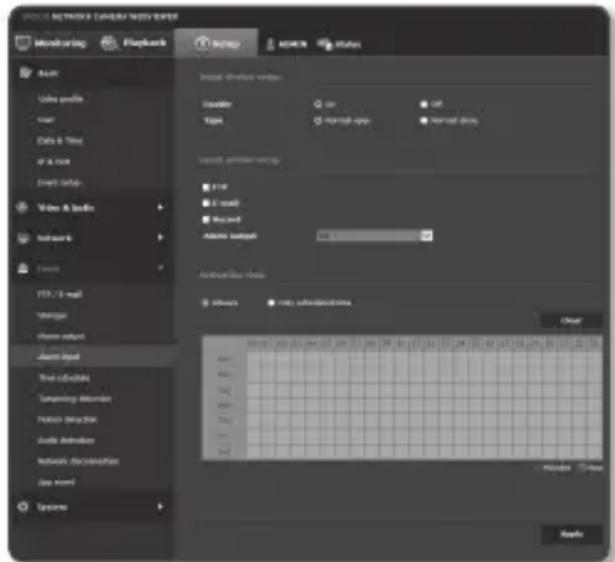Open Audio detection settings
This screenshot has height=562, width=615.
click(x=66, y=440)
